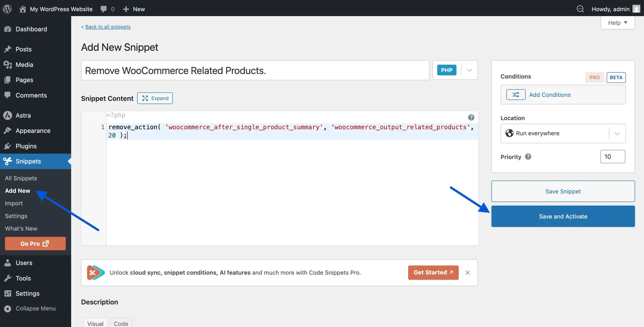Focus the snippet title input field
644x327 pixels.
tap(255, 70)
